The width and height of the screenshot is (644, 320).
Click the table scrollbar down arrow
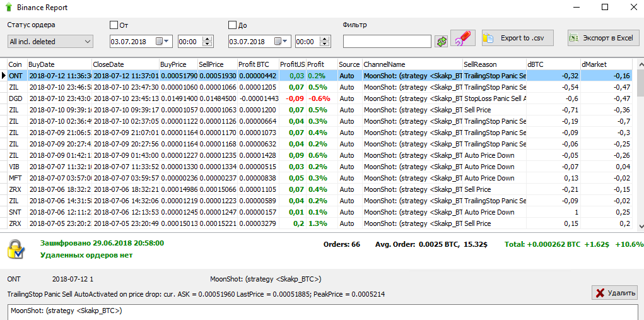click(x=640, y=227)
